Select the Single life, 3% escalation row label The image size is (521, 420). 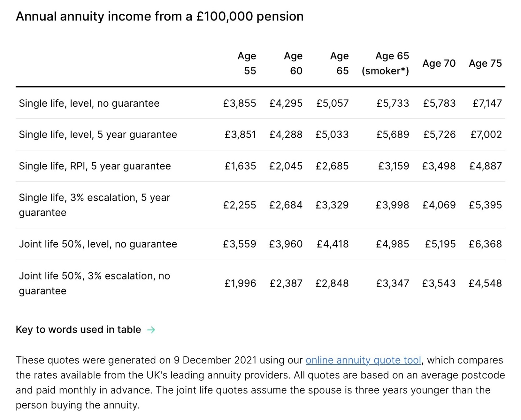94,205
